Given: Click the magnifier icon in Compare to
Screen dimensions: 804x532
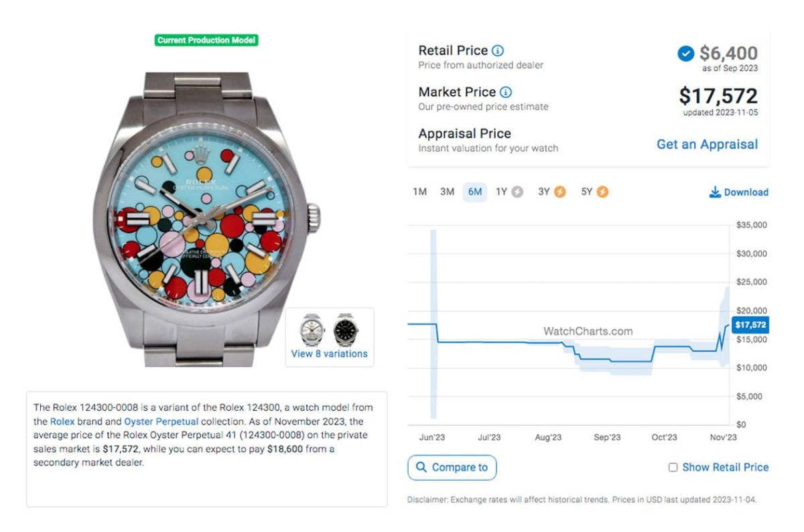Looking at the screenshot, I should tap(421, 468).
